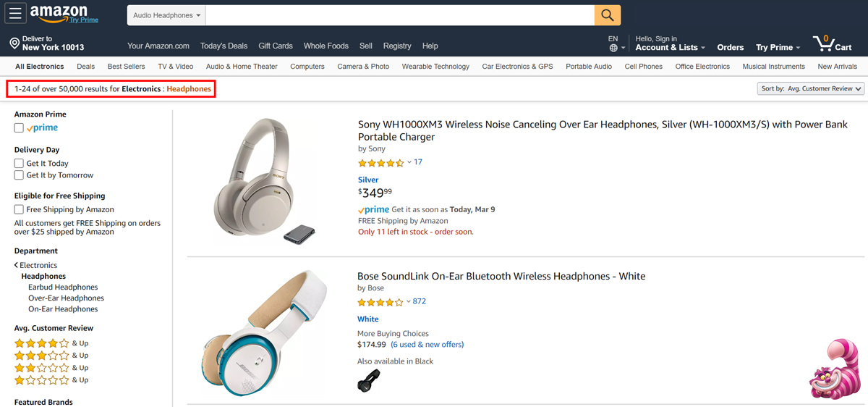Open the Sony WH1000XM3 headphones listing
The height and width of the screenshot is (407, 868).
tap(602, 130)
